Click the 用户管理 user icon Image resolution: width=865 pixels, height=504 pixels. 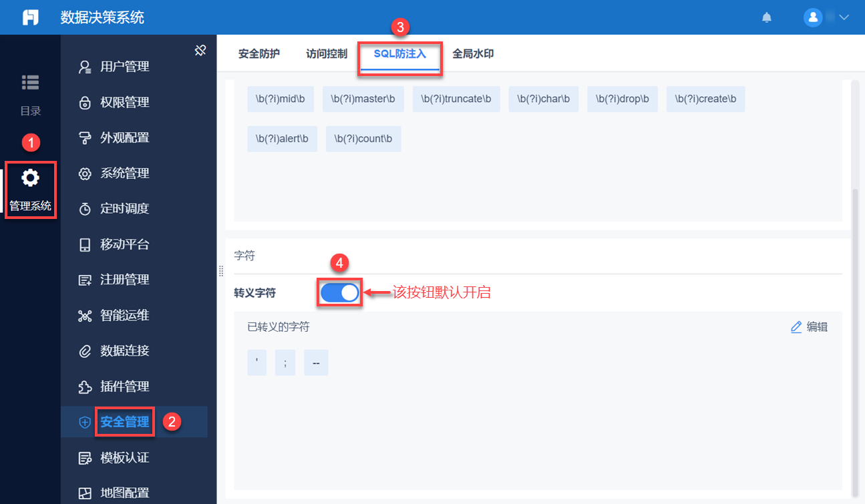(x=85, y=67)
